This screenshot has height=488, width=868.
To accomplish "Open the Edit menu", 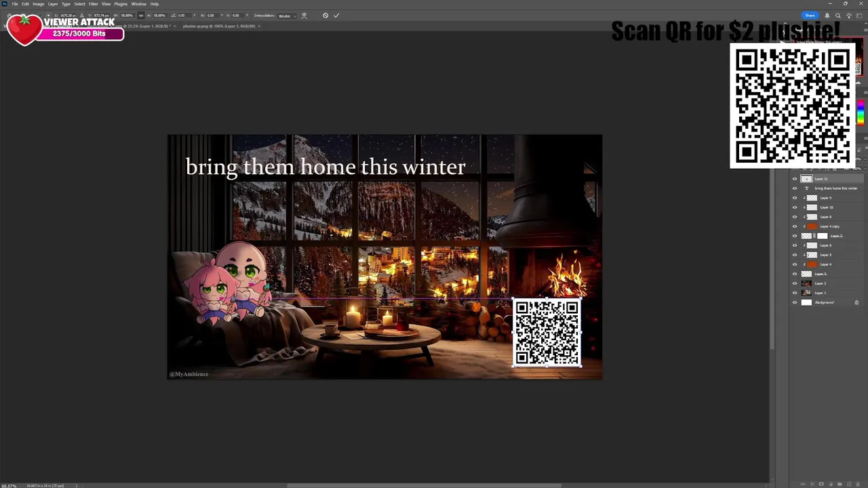I will coord(25,4).
